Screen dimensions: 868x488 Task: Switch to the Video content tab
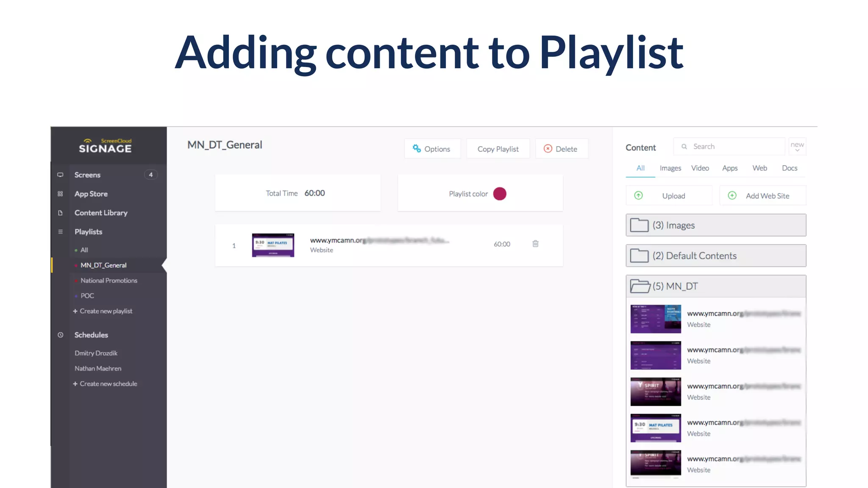tap(700, 168)
